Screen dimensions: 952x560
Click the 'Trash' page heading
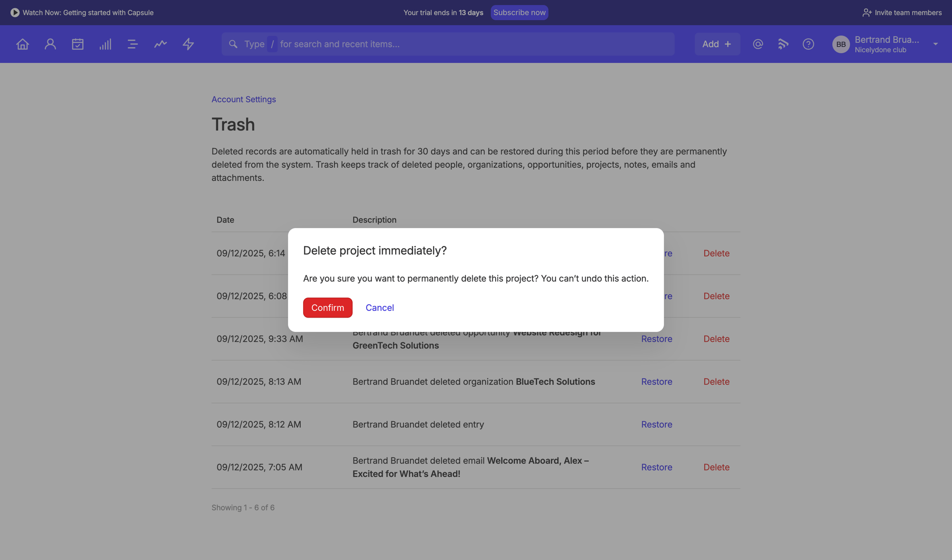click(233, 125)
